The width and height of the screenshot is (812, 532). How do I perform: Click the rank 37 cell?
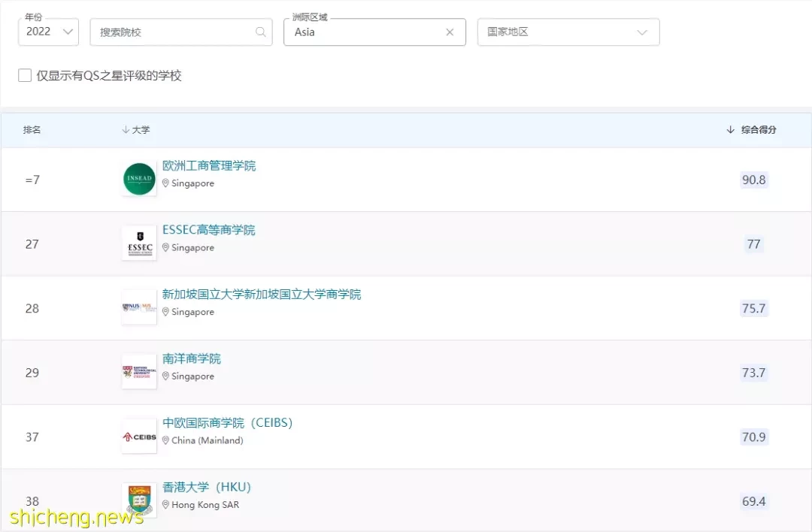[x=32, y=437]
